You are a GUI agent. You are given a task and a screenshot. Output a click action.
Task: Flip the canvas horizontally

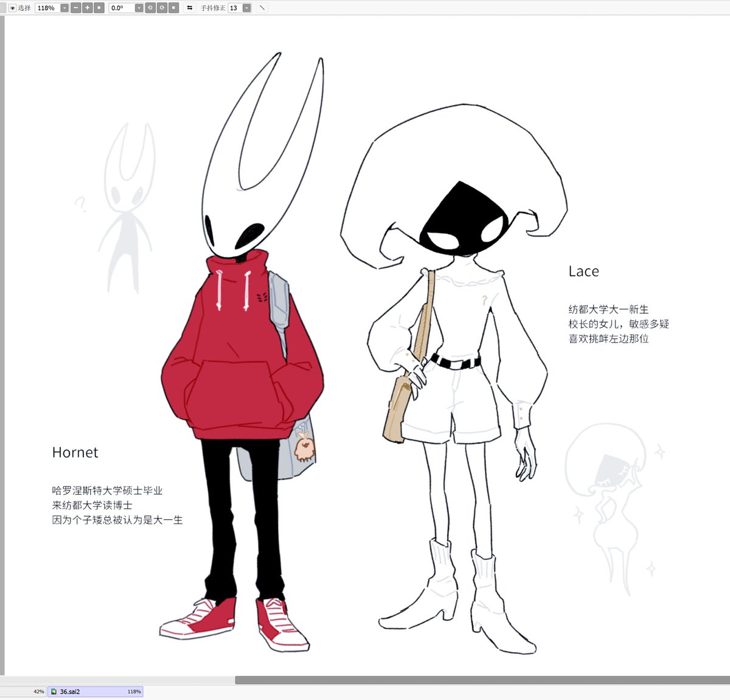tap(190, 8)
